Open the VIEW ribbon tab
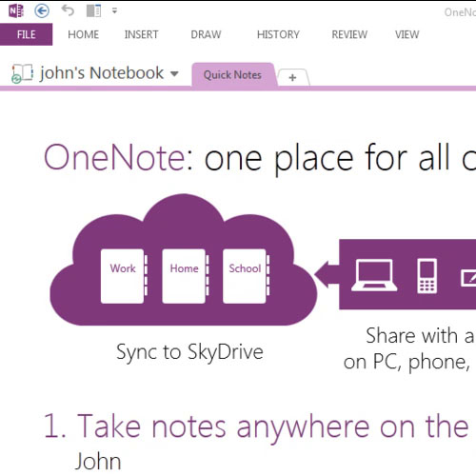This screenshot has width=476, height=476. click(407, 34)
